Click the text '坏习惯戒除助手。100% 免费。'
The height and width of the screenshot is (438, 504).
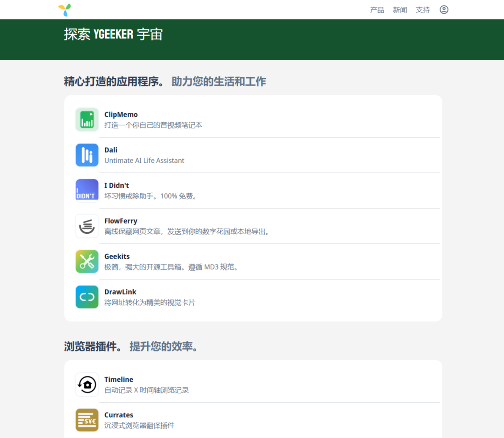(x=150, y=196)
